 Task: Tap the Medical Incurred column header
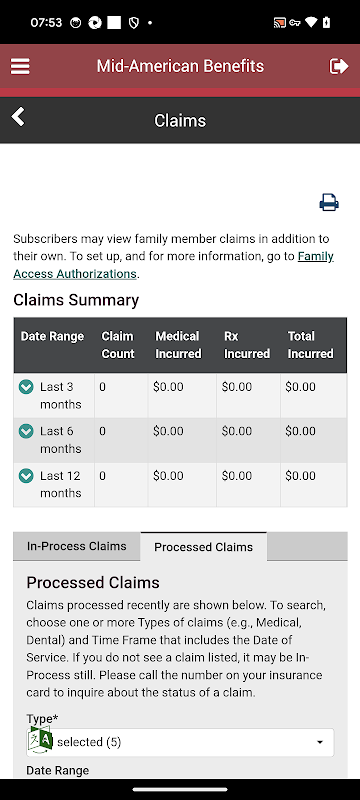178,345
